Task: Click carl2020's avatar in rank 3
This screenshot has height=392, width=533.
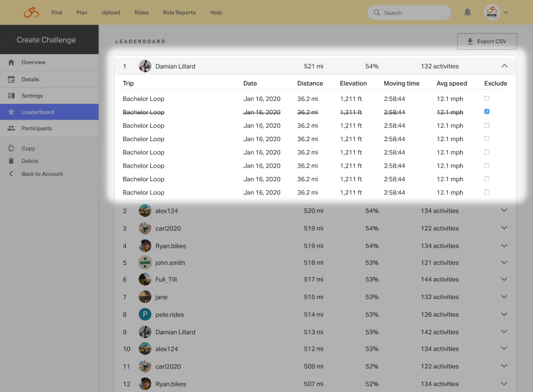Action: pos(145,228)
